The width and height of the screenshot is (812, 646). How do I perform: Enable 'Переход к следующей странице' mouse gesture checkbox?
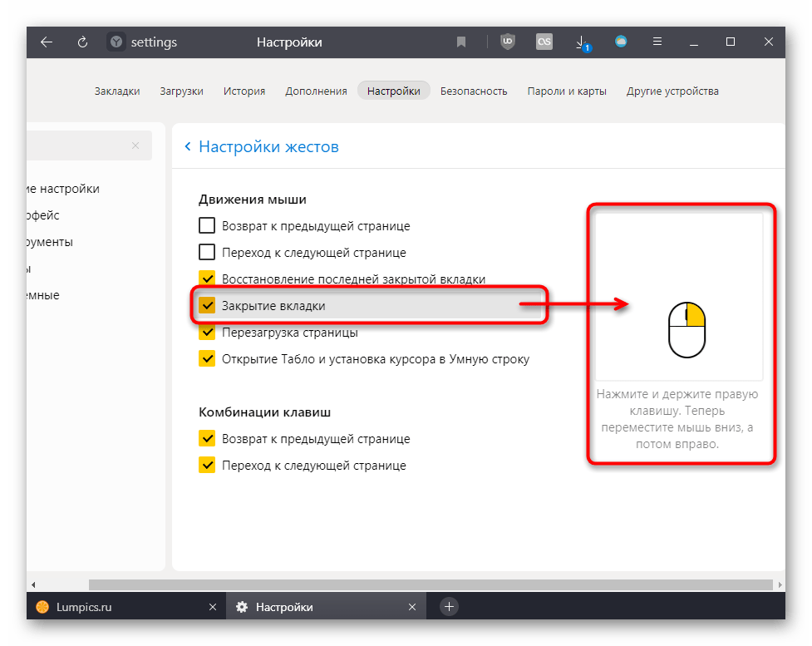click(207, 252)
